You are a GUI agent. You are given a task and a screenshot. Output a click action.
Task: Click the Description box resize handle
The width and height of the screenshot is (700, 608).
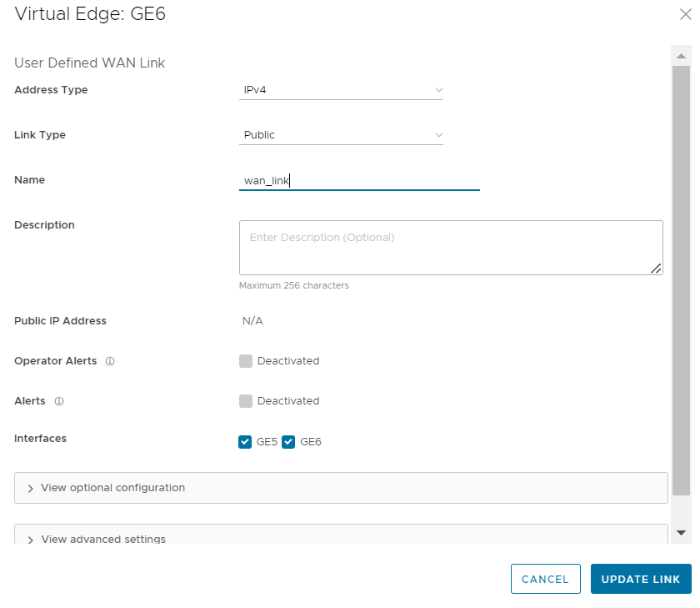656,268
